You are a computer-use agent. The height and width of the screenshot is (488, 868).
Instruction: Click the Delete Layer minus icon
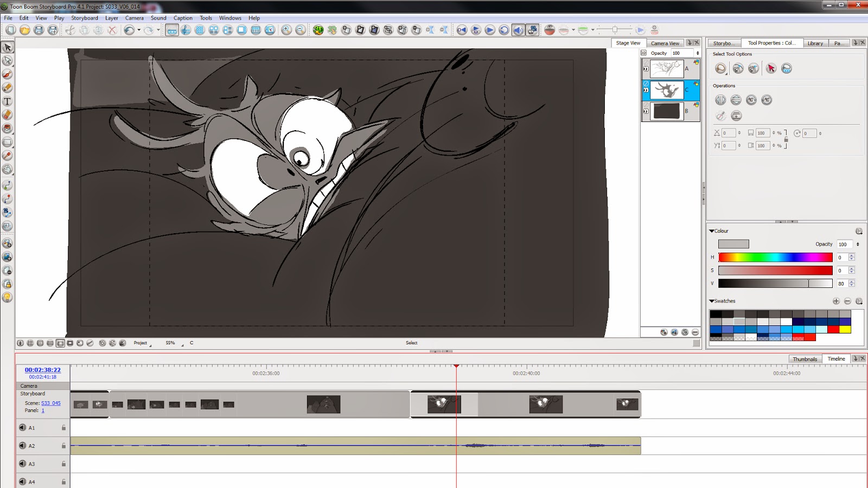pyautogui.click(x=695, y=332)
